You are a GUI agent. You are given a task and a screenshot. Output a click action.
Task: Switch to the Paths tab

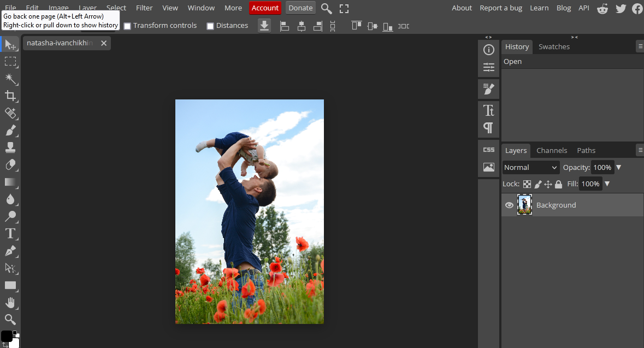point(586,150)
